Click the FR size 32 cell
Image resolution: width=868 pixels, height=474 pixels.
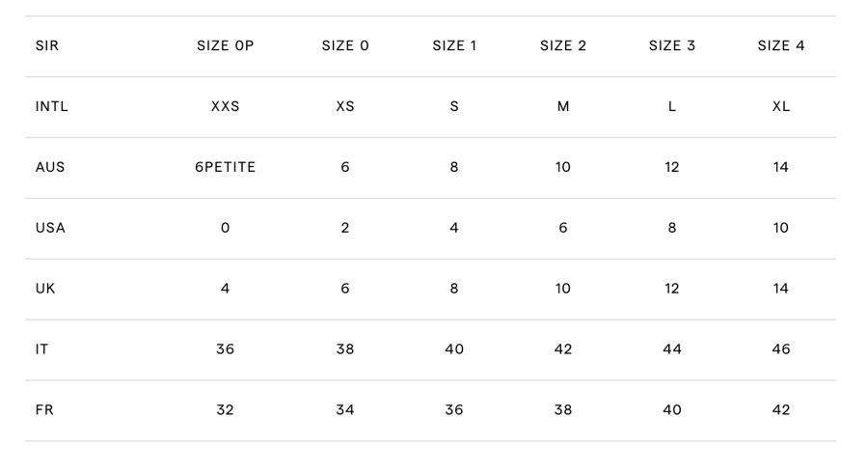point(225,410)
